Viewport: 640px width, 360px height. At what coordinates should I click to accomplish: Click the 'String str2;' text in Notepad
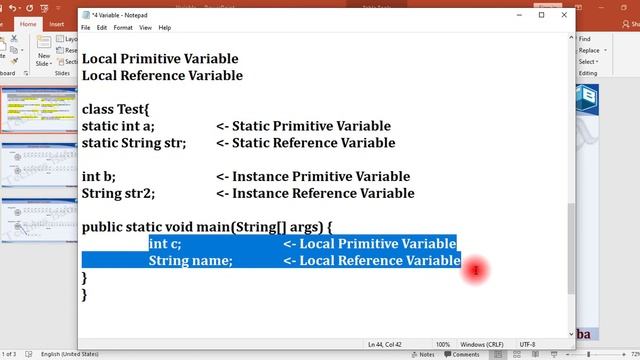tap(118, 193)
